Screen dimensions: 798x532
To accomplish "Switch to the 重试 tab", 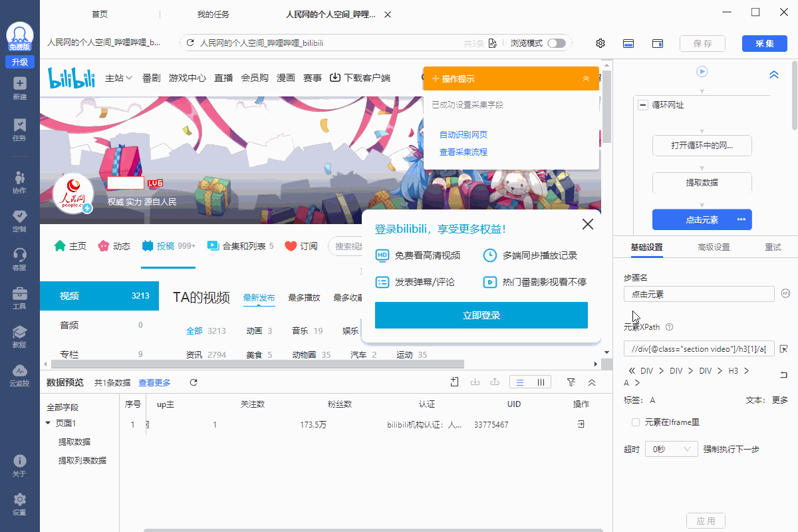I will tap(773, 247).
